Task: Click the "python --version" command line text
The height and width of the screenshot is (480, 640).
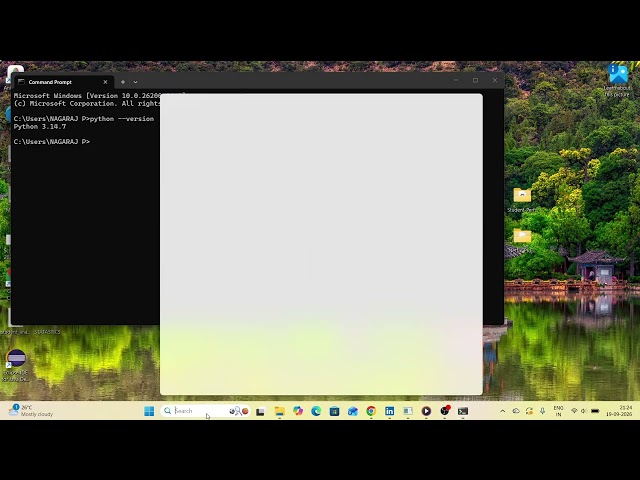Action: [x=122, y=119]
